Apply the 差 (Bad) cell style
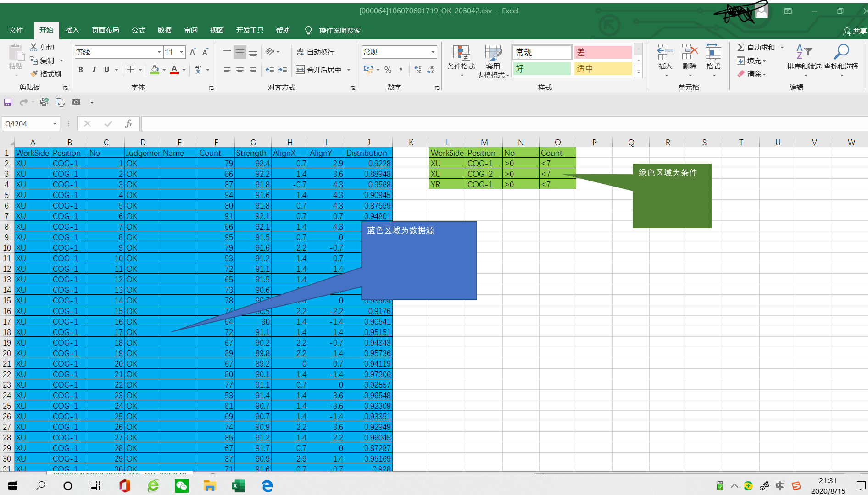This screenshot has width=868, height=495. [x=603, y=52]
